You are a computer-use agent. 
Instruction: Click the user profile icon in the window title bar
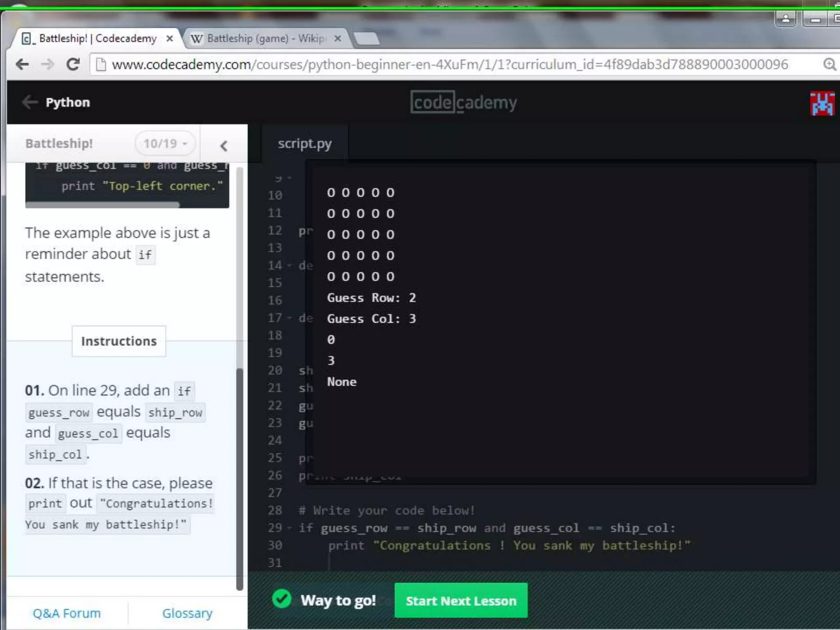[x=785, y=19]
